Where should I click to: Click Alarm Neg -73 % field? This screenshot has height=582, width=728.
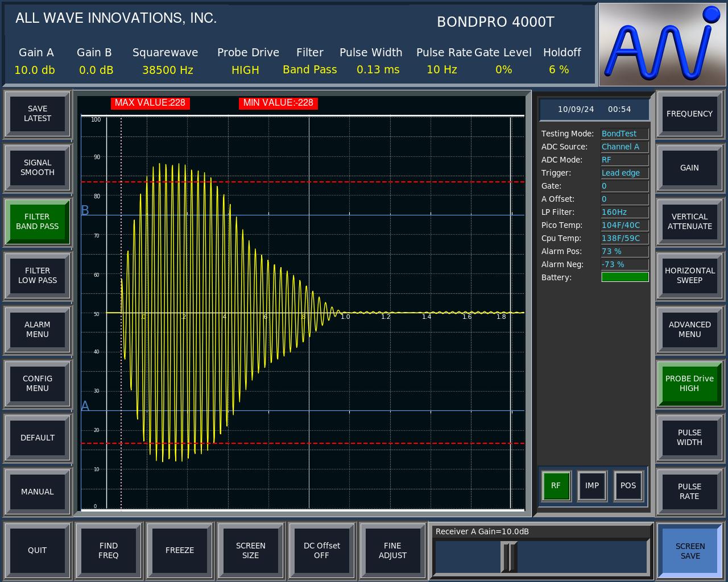point(624,264)
